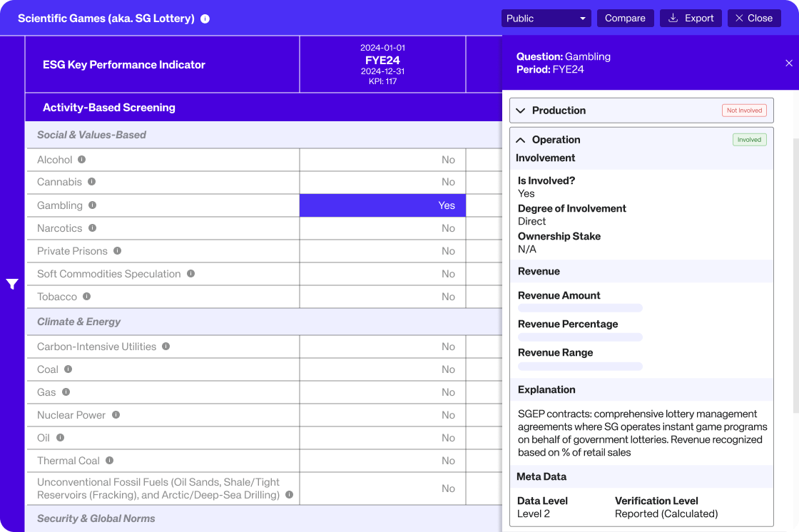Show info for Coal indicator
Screen dimensions: 799x532
click(68, 369)
